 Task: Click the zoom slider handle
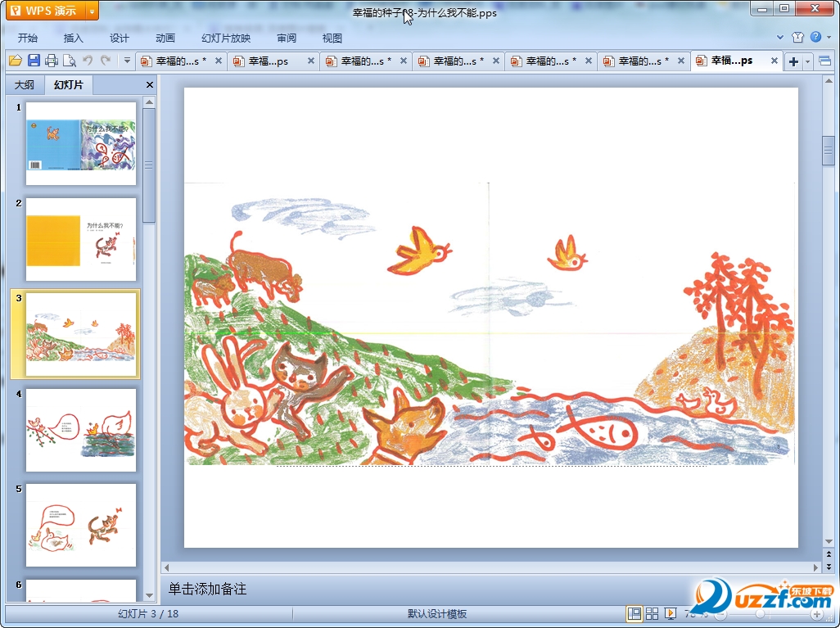761,614
